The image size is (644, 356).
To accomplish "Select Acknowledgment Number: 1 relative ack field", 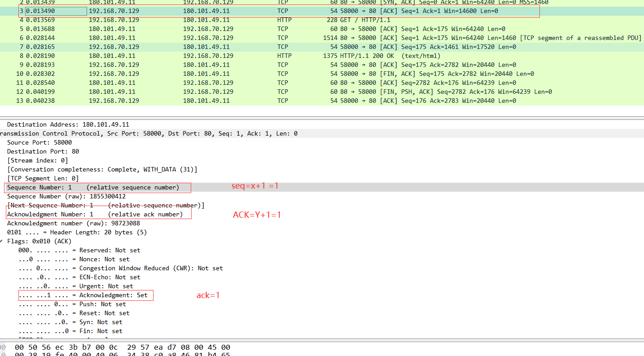I will tap(95, 214).
